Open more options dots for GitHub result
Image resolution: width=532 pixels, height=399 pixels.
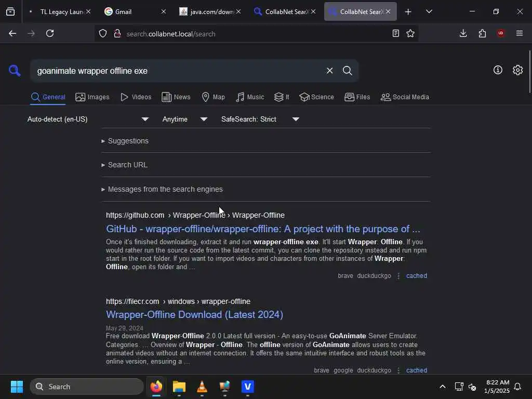398,276
